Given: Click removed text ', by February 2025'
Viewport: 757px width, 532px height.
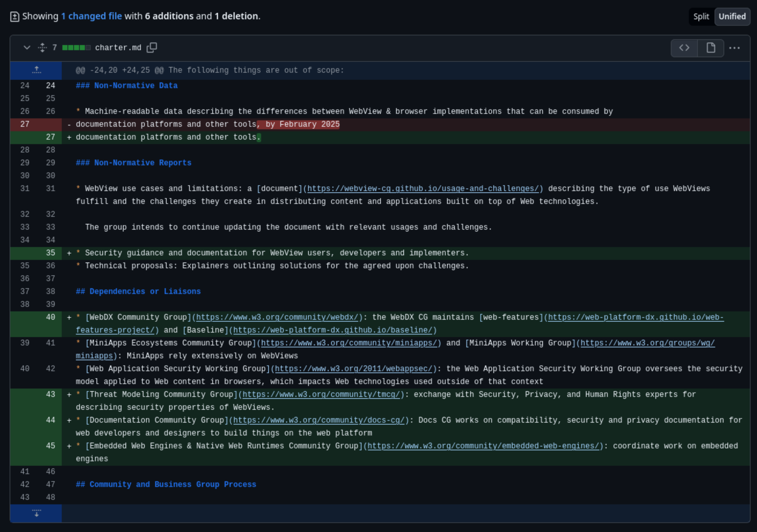Looking at the screenshot, I should pyautogui.click(x=298, y=124).
